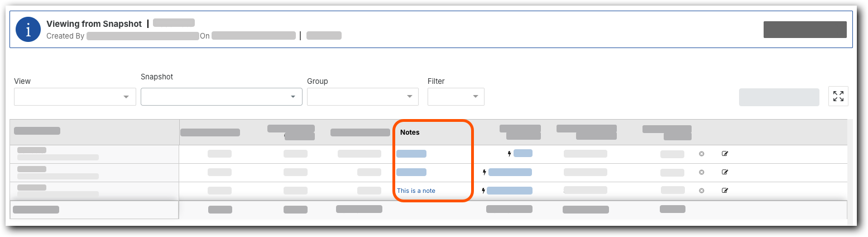The width and height of the screenshot is (868, 237).
Task: Edit the row containing 'This is a note'
Action: coord(725,191)
